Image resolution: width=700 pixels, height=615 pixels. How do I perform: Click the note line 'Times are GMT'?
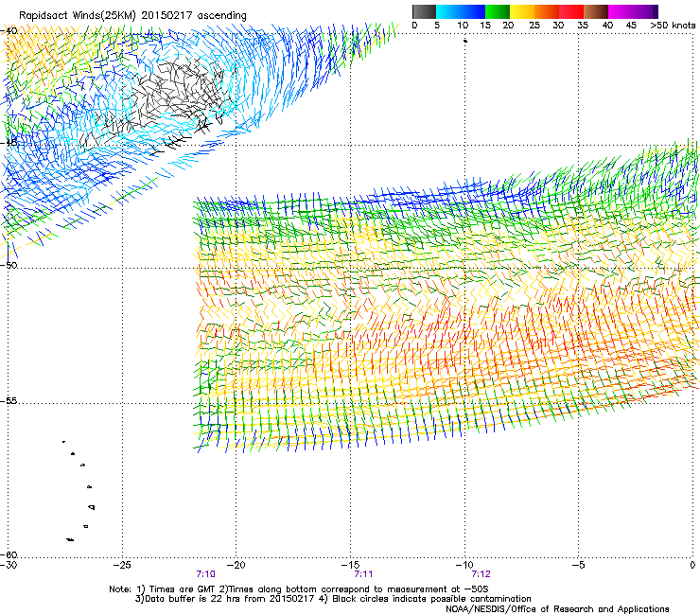pyautogui.click(x=184, y=589)
